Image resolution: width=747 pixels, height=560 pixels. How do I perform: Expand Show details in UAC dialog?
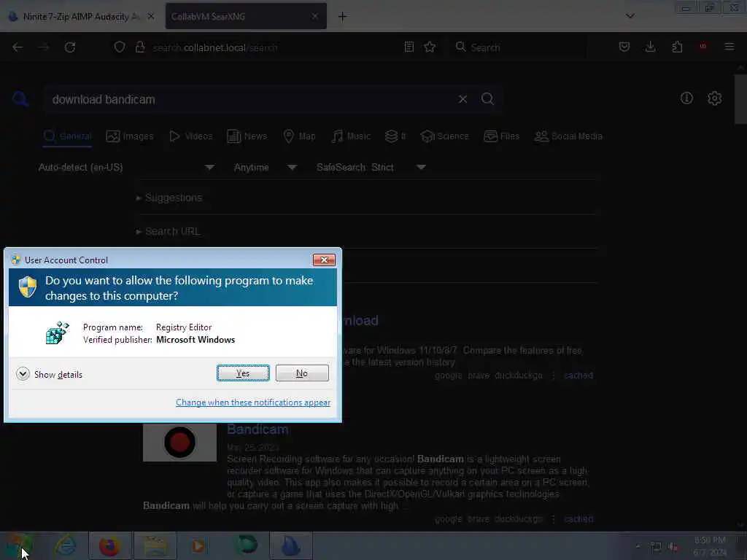coord(49,374)
